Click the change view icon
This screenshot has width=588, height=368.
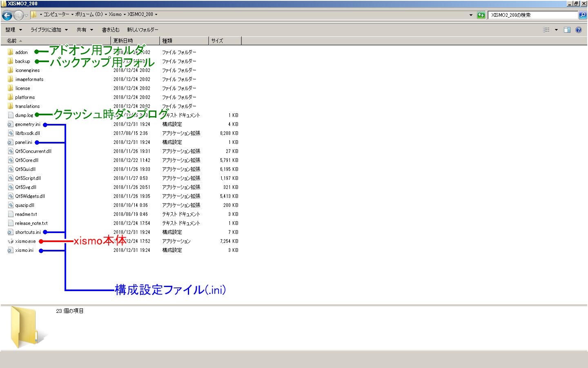(546, 30)
